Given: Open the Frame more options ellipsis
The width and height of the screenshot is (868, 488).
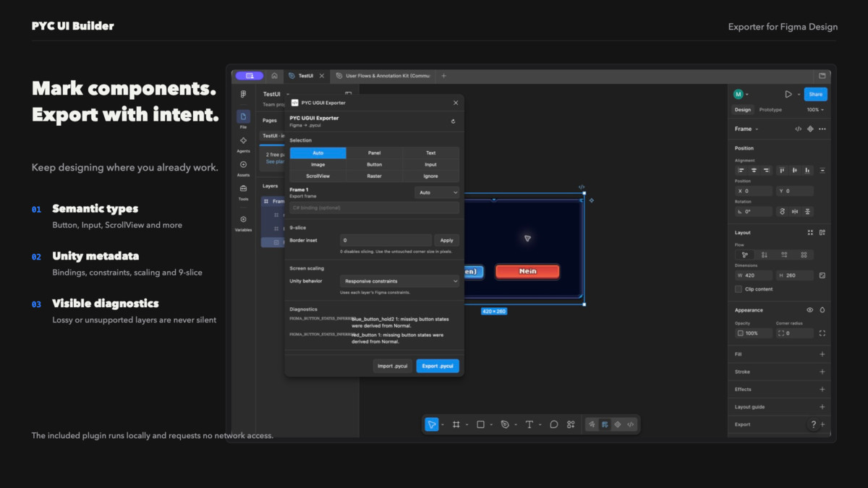Looking at the screenshot, I should tap(822, 129).
